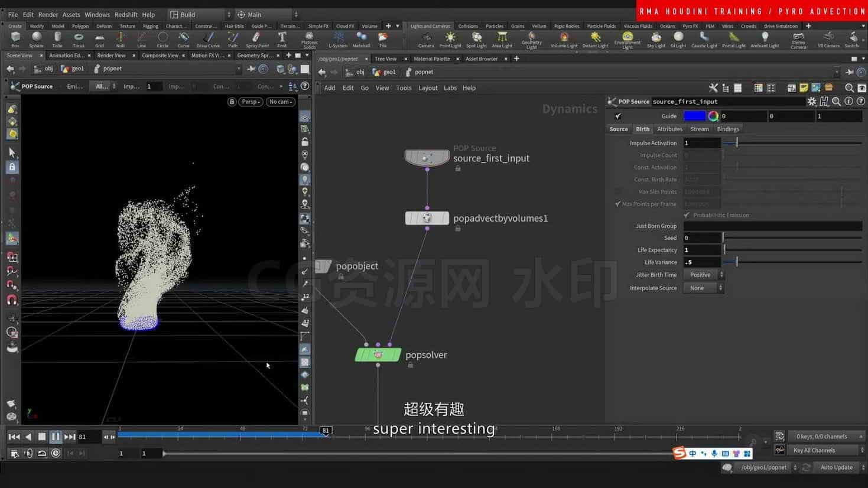Click the Just Born Group field
Viewport: 868px width, 488px height.
click(x=772, y=226)
